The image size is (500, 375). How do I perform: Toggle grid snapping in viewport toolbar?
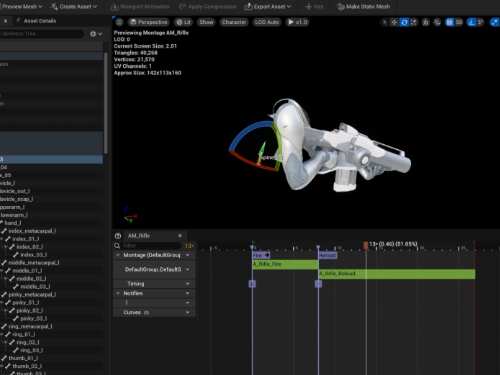coord(450,22)
